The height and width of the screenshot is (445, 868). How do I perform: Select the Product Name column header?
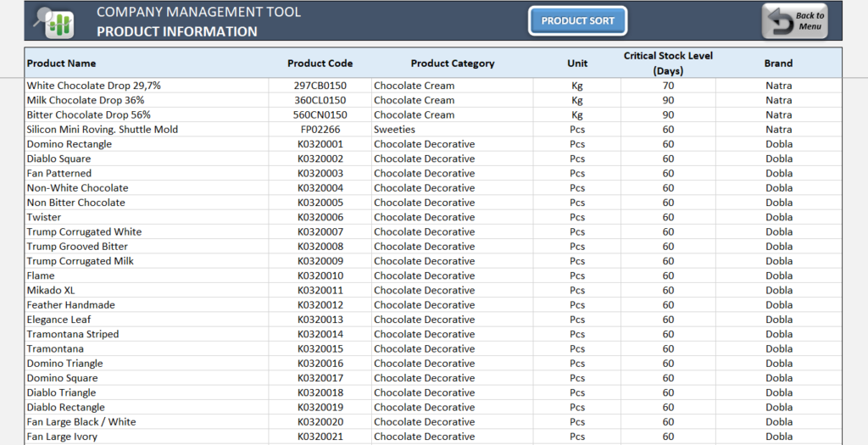tap(61, 64)
